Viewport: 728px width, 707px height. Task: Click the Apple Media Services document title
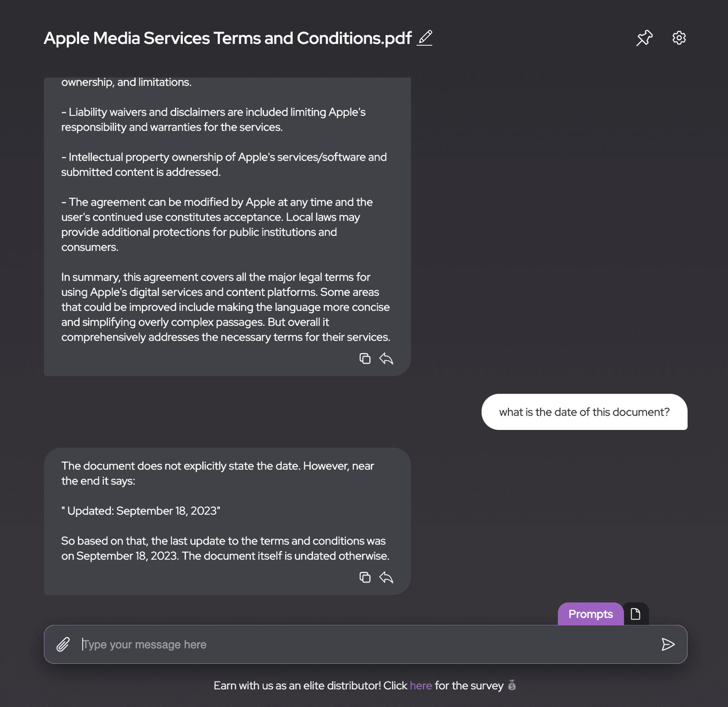227,38
